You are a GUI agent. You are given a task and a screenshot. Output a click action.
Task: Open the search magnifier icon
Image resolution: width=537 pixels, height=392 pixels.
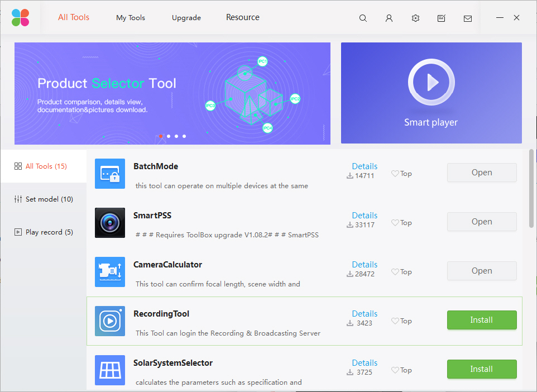[x=363, y=18]
